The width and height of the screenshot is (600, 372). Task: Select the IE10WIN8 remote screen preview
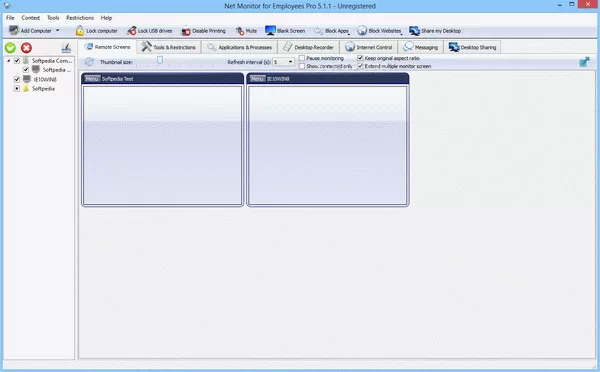[x=328, y=145]
